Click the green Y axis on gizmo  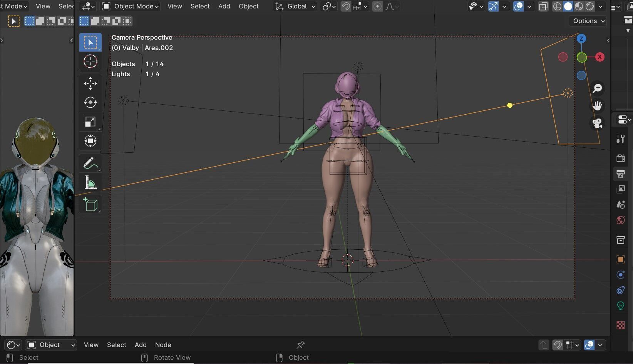click(582, 58)
